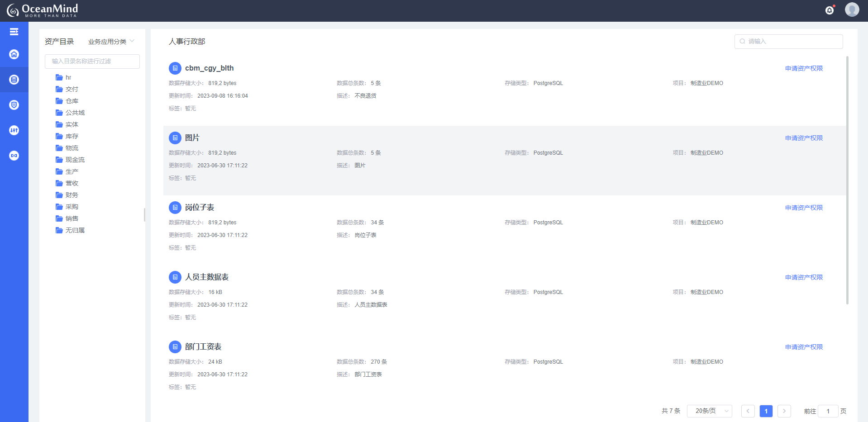Select the 财务 folder

pyautogui.click(x=72, y=195)
